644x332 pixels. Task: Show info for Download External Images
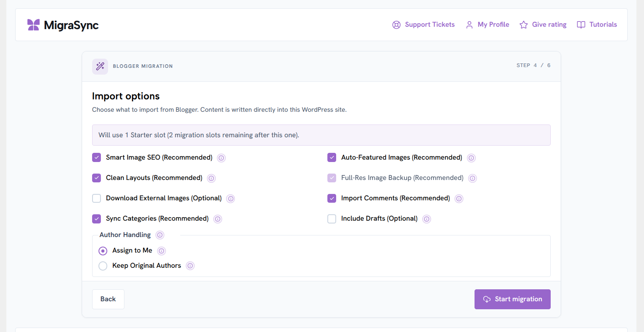click(230, 199)
